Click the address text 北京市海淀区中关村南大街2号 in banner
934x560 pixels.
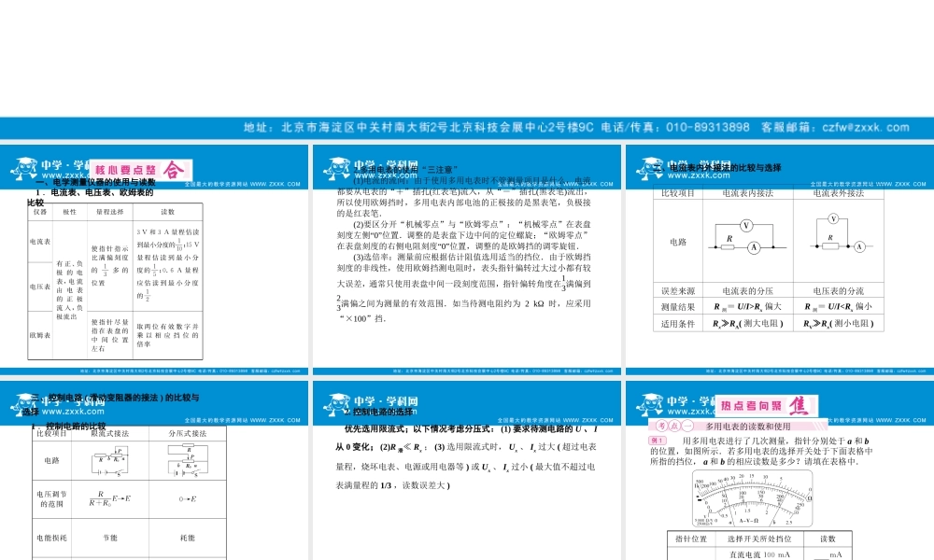click(364, 127)
